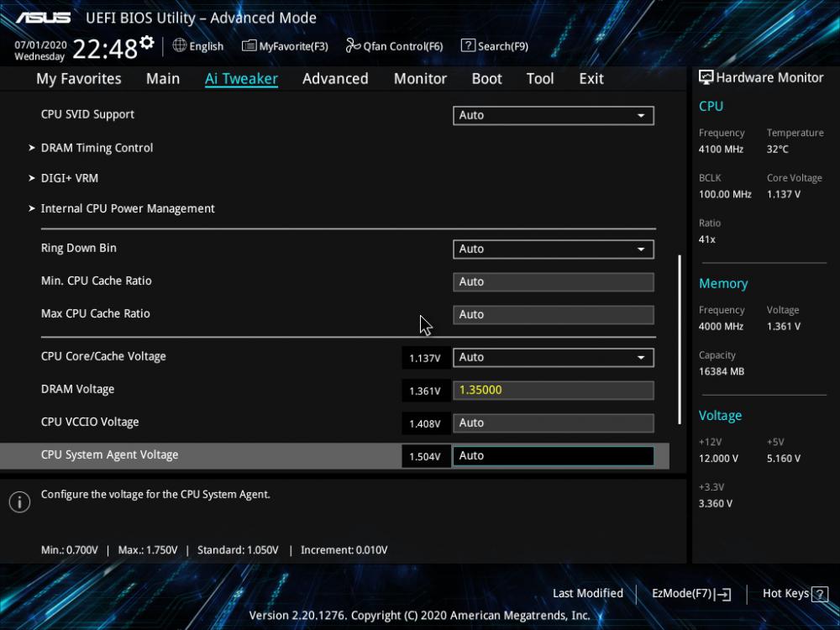This screenshot has width=840, height=630.
Task: Open the Advanced tab
Action: coord(335,79)
